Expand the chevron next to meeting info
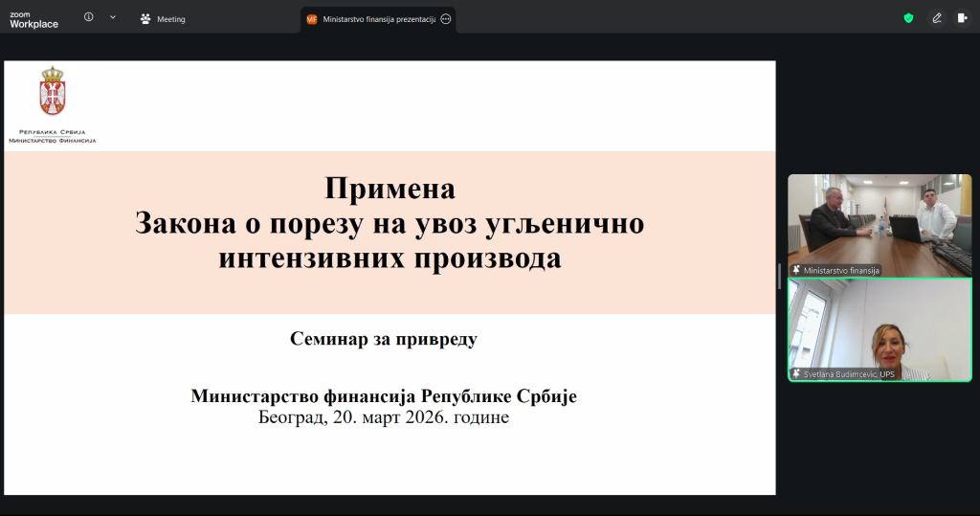This screenshot has height=516, width=980. [x=113, y=17]
